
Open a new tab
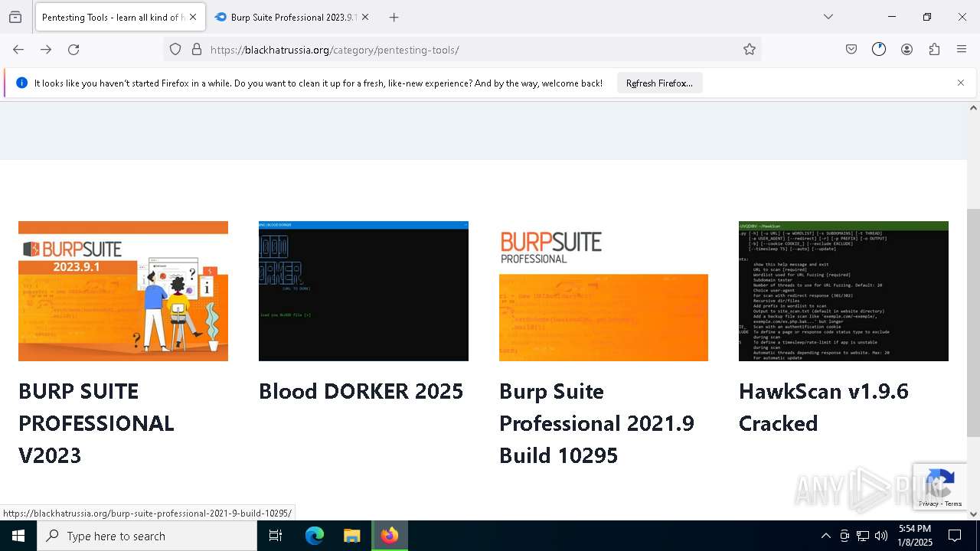click(x=394, y=17)
